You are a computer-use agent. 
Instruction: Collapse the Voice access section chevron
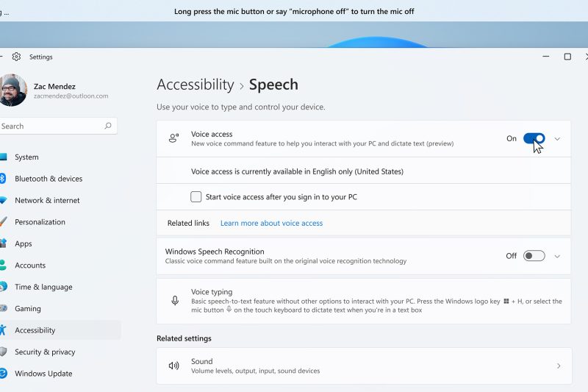557,139
